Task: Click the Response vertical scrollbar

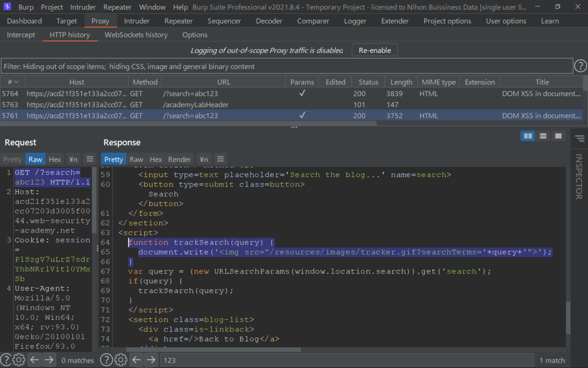Action: pyautogui.click(x=568, y=317)
